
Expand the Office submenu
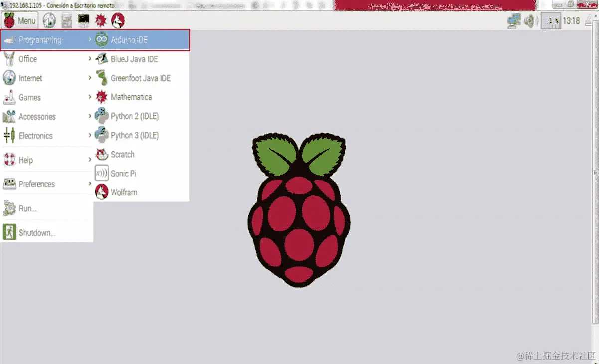click(47, 59)
